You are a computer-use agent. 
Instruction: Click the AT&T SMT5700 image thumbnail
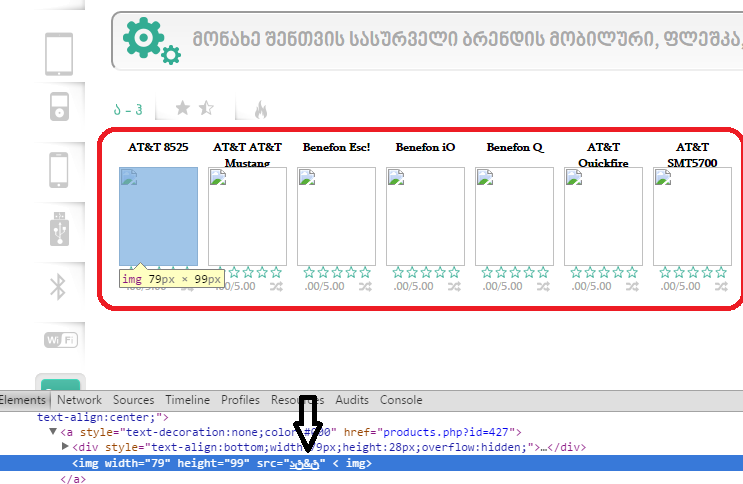point(692,216)
